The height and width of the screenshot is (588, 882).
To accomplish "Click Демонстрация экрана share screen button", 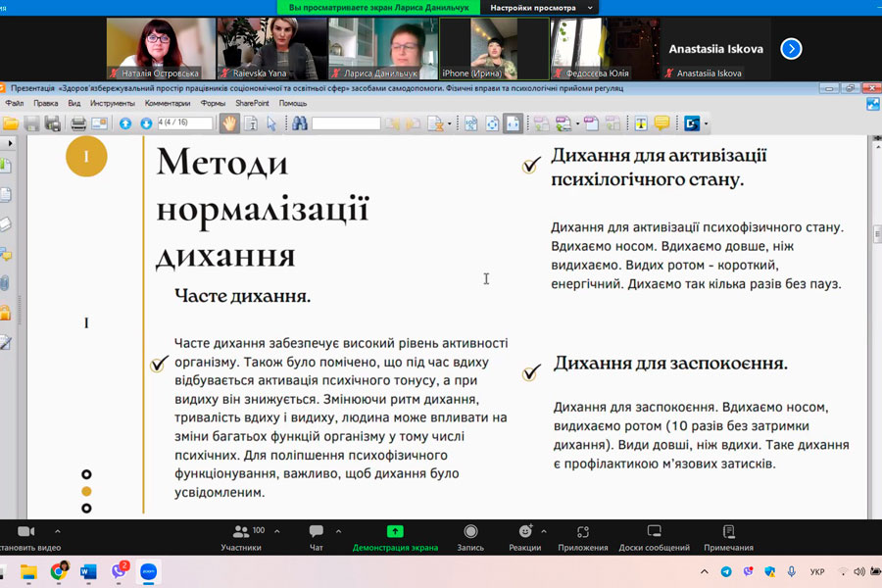I will [395, 537].
